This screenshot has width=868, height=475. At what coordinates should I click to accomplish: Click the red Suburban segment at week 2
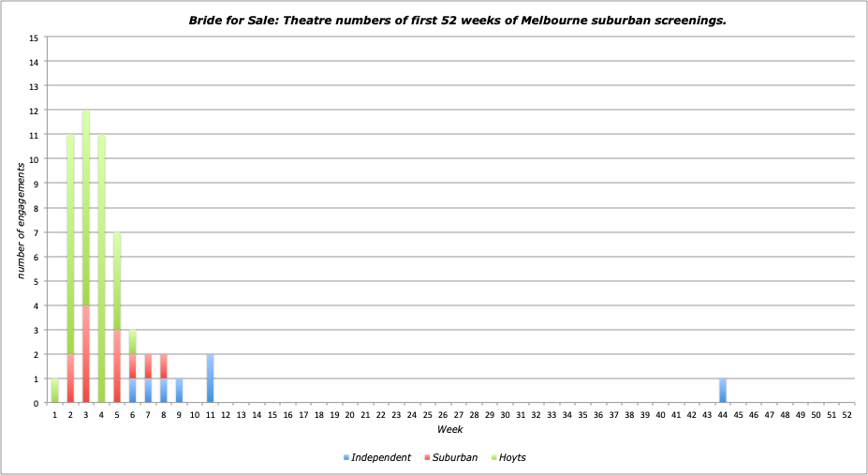point(70,379)
